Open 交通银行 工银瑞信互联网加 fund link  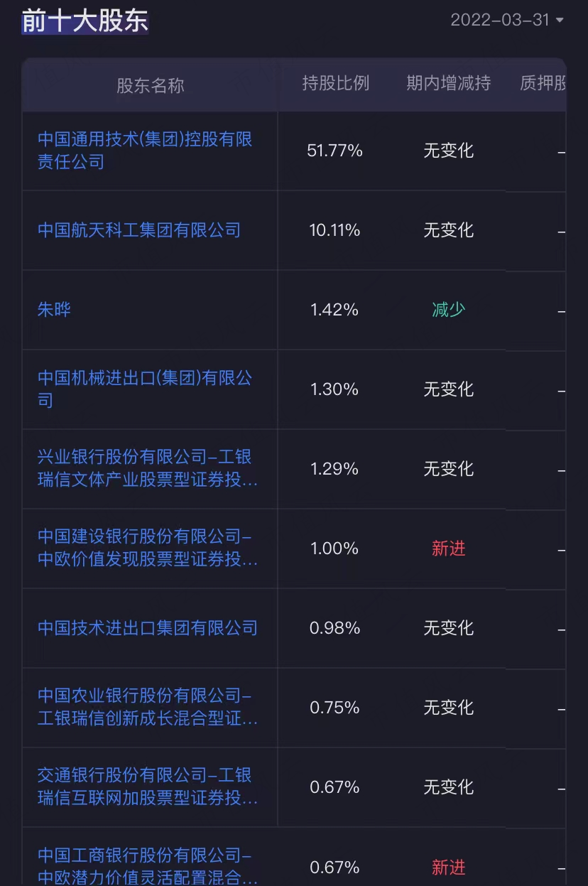click(x=147, y=787)
